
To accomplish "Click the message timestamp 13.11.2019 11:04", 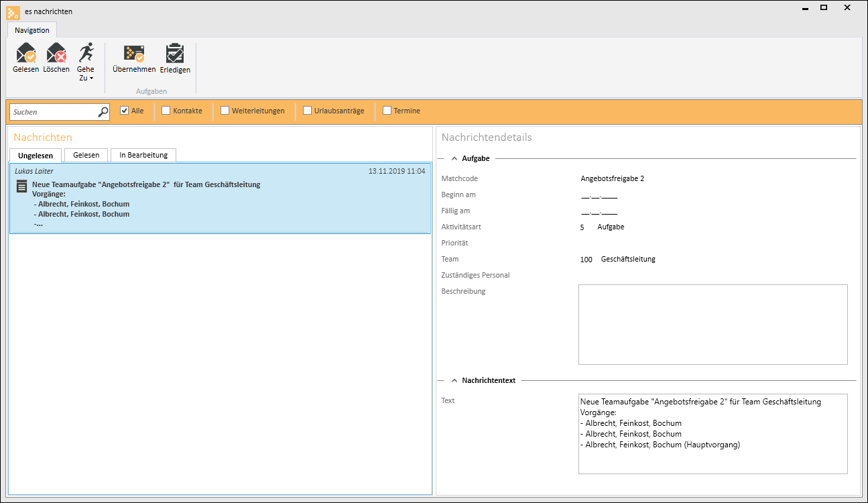I will tap(397, 172).
